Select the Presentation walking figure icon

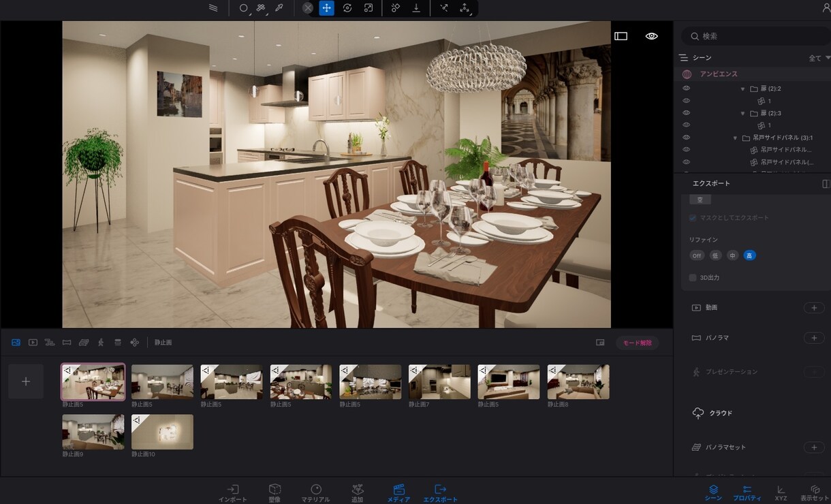(101, 342)
